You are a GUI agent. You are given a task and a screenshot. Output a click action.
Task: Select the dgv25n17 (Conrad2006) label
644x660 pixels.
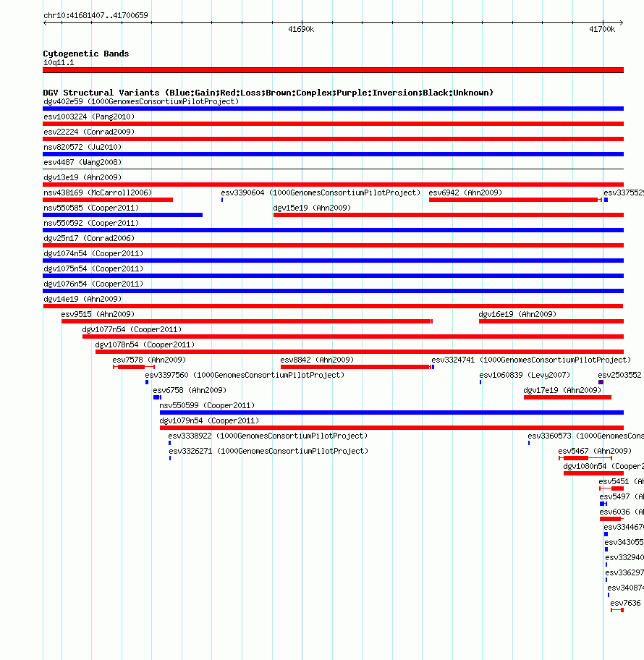point(89,238)
